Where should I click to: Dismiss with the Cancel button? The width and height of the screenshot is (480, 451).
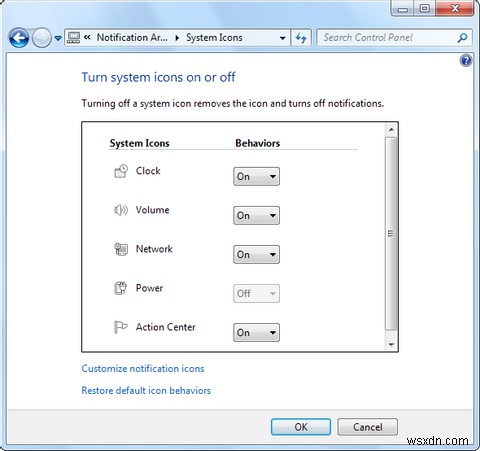(368, 427)
